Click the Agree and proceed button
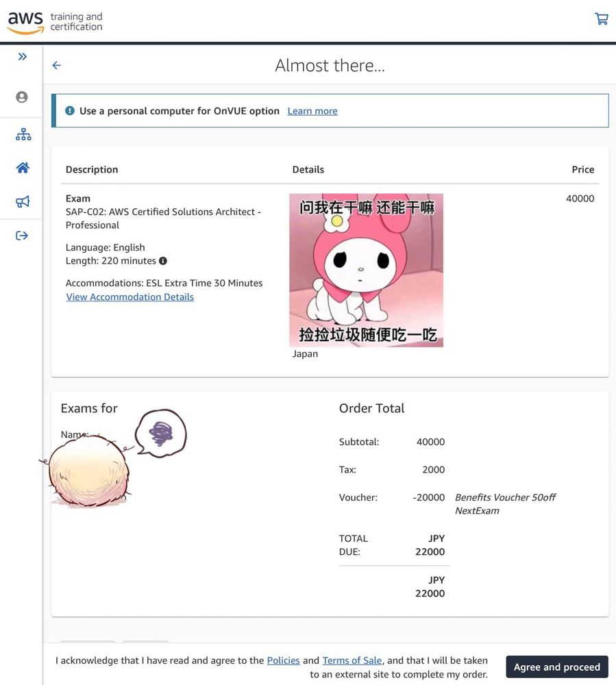 coord(557,667)
